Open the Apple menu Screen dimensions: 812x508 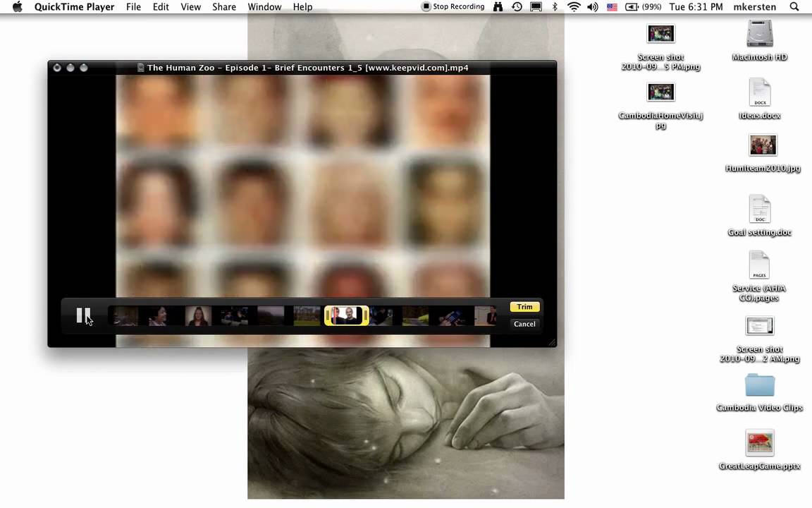click(17, 7)
